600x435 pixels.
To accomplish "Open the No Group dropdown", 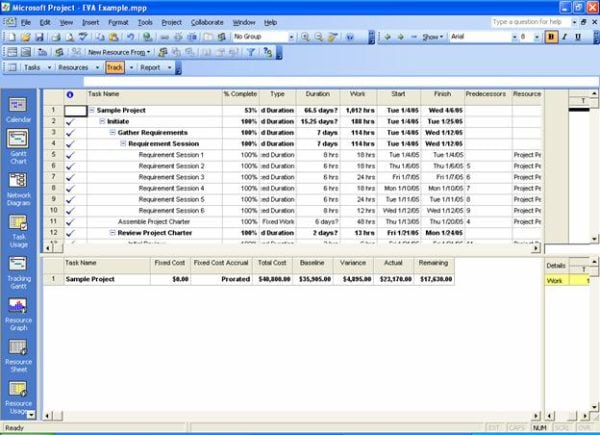I will click(291, 37).
